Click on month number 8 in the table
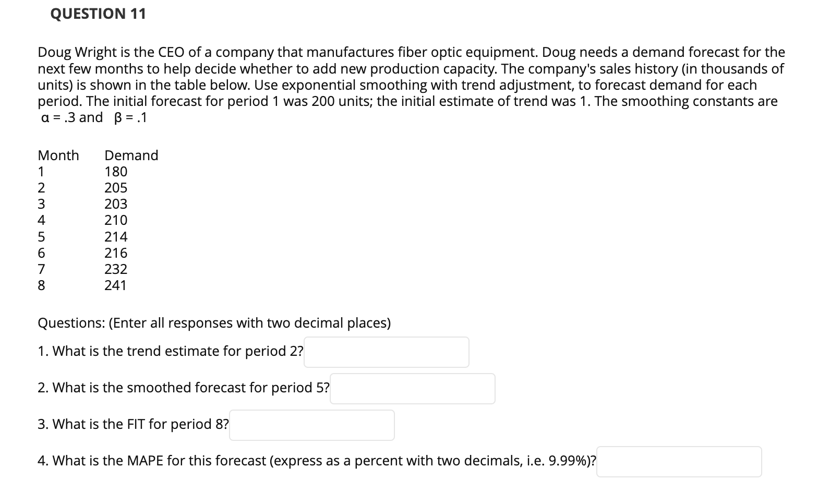Viewport: 818px width, 504px height. [41, 285]
